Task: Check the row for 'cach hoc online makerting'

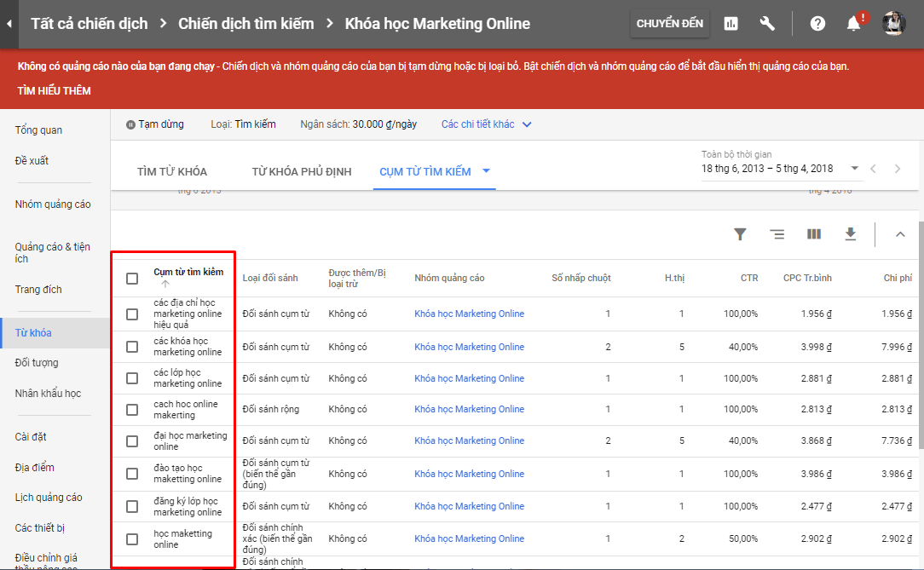Action: click(131, 409)
